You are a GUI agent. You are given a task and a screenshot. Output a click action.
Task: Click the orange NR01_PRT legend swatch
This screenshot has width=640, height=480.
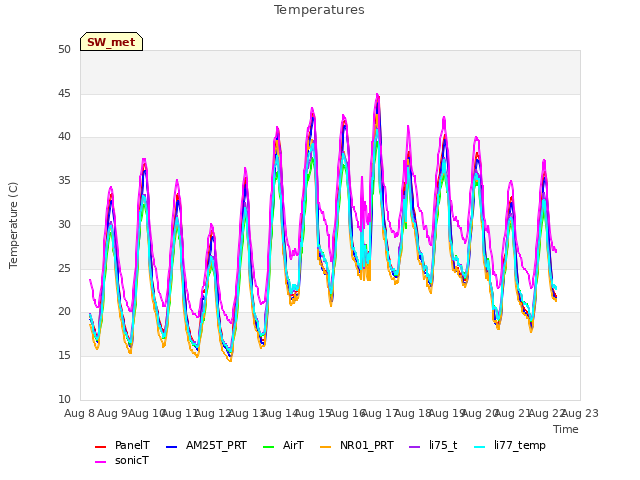tap(325, 447)
